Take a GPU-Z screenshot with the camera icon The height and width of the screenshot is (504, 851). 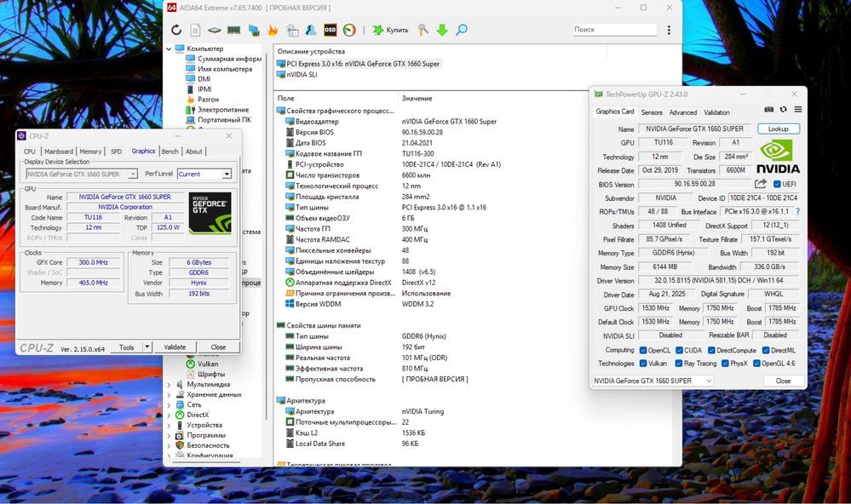(x=768, y=109)
